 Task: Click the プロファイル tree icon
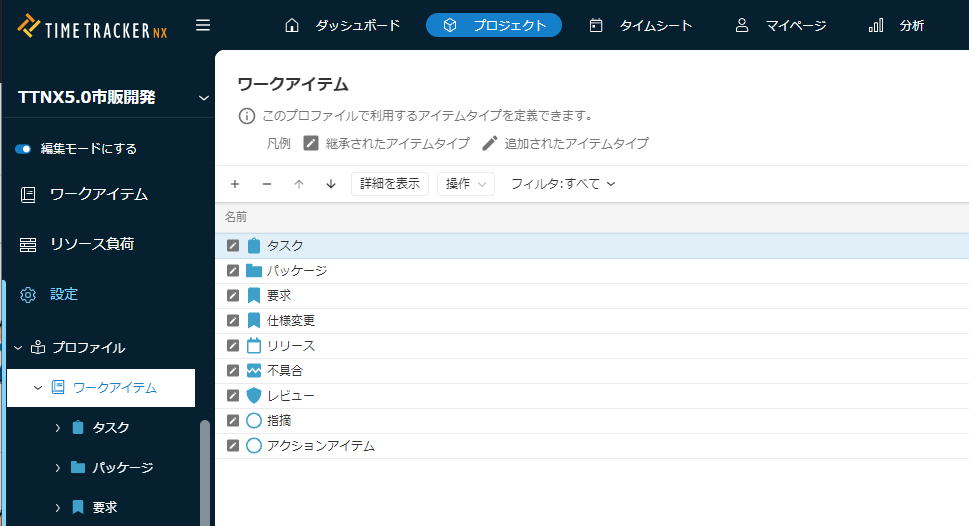click(x=38, y=347)
